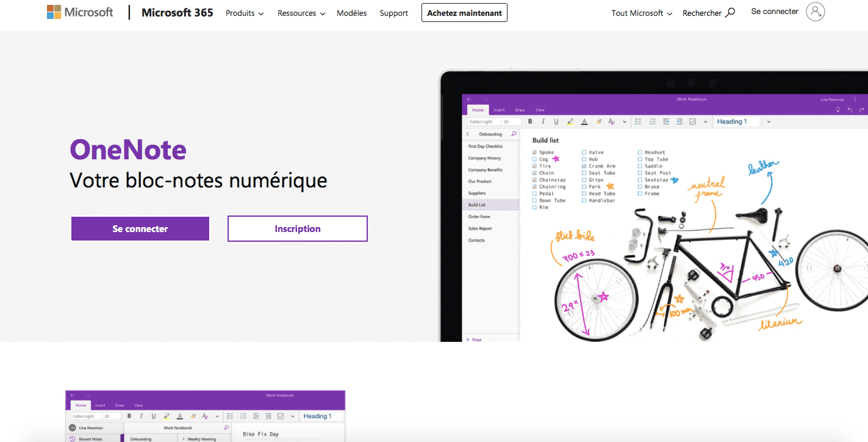The image size is (868, 442).
Task: Click the Rechercher magnifier search icon
Action: point(730,12)
